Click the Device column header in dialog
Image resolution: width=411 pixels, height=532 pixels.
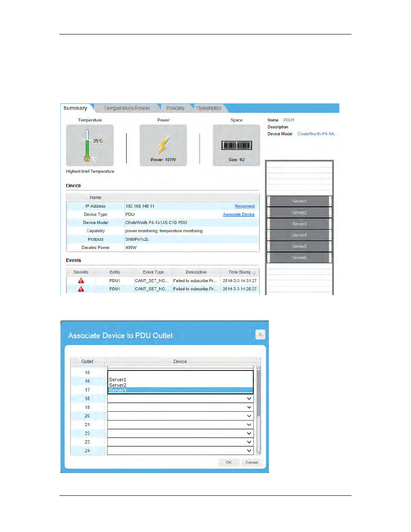(x=180, y=361)
